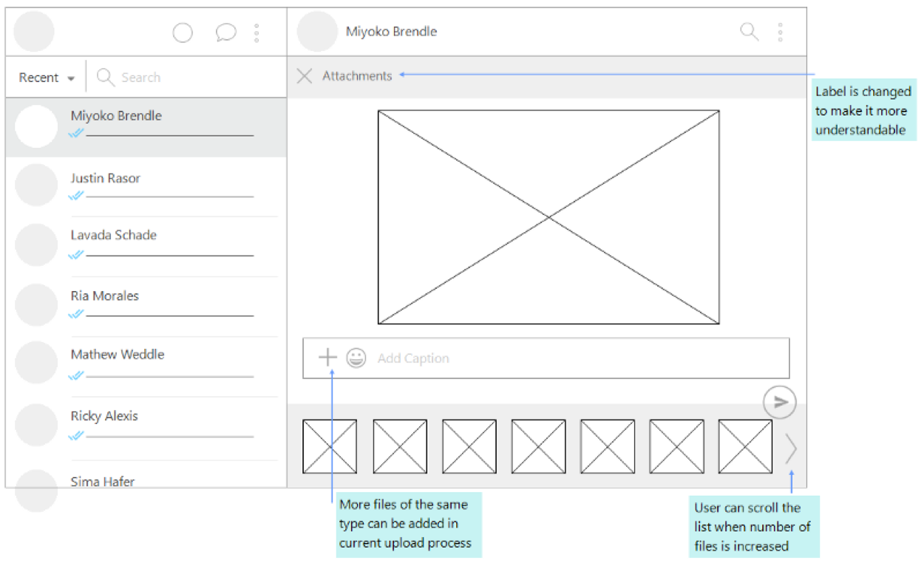Image resolution: width=924 pixels, height=563 pixels.
Task: Open conversation header three-dot options menu
Action: (780, 32)
